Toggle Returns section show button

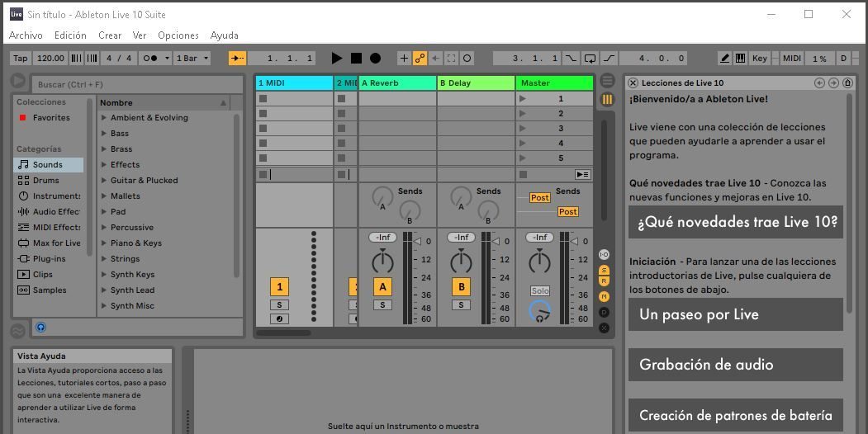pyautogui.click(x=604, y=281)
